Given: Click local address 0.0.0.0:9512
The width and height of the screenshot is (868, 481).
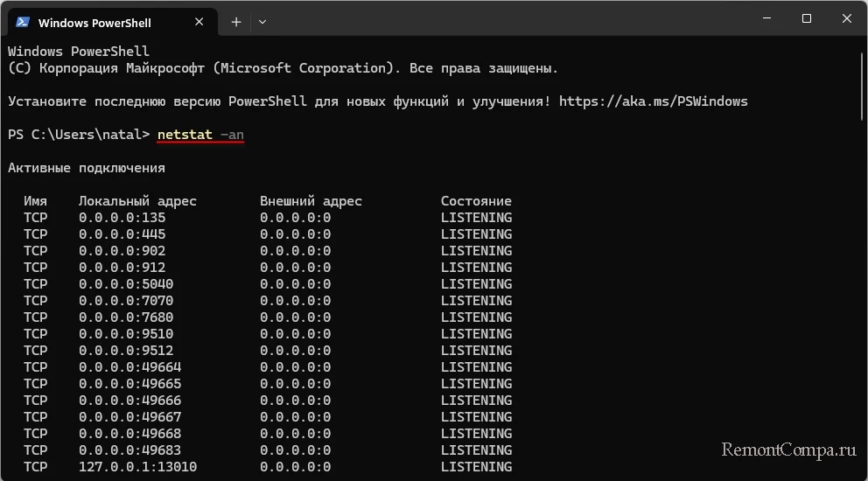Looking at the screenshot, I should tap(126, 351).
